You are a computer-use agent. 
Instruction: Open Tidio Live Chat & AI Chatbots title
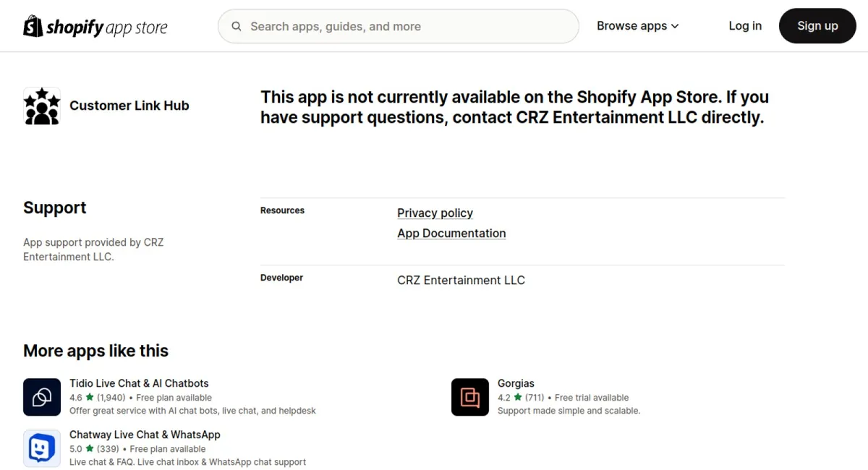(139, 383)
